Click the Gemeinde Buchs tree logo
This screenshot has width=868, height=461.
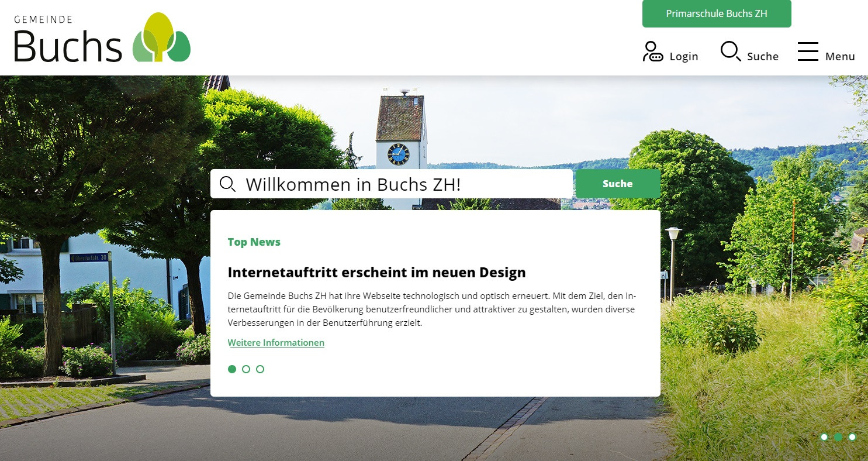tap(161, 38)
